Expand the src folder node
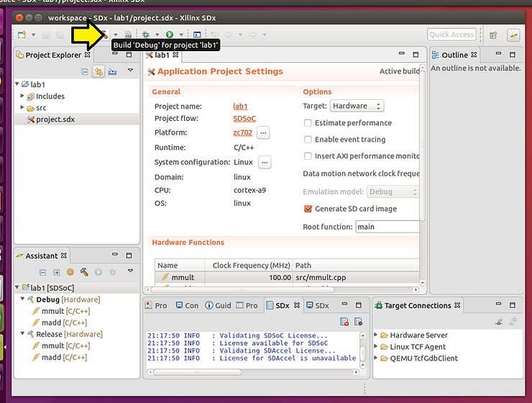This screenshot has height=403, width=532. point(22,107)
